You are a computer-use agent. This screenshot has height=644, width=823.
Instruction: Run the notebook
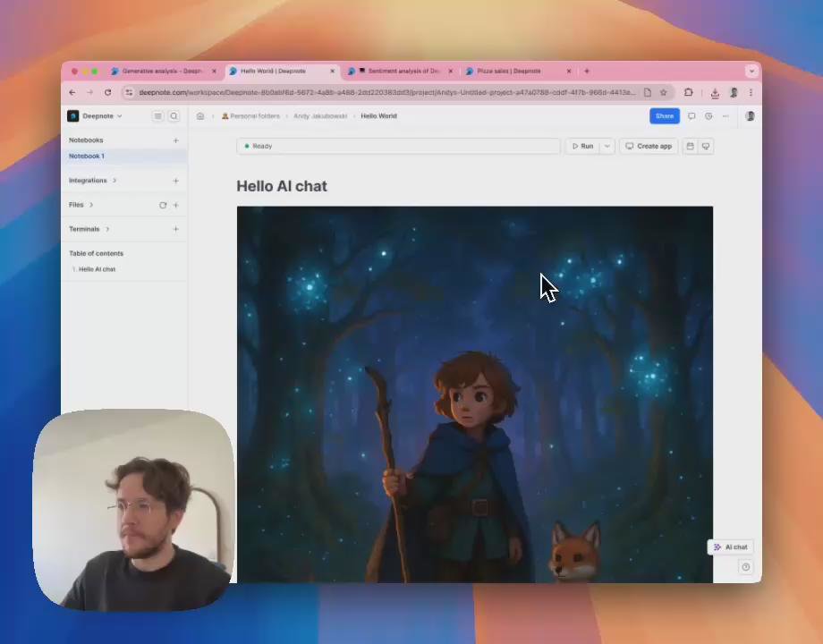(582, 146)
